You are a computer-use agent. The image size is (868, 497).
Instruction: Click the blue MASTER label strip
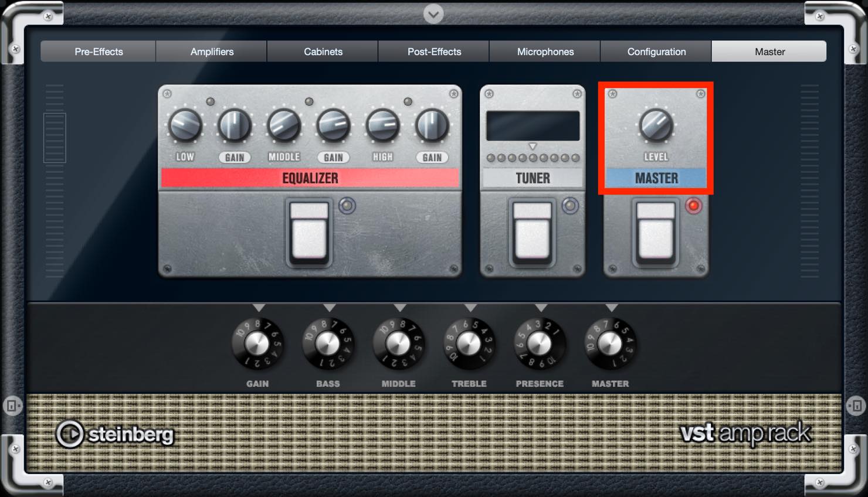click(x=656, y=178)
